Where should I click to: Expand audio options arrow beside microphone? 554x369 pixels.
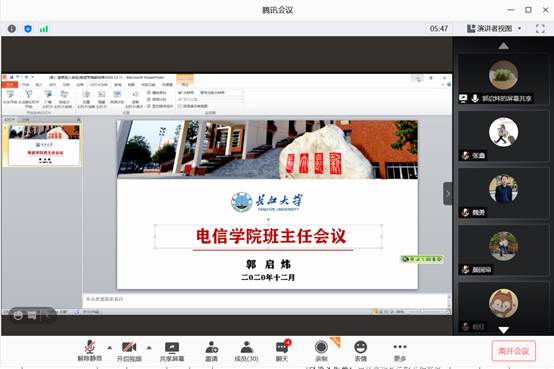point(110,348)
